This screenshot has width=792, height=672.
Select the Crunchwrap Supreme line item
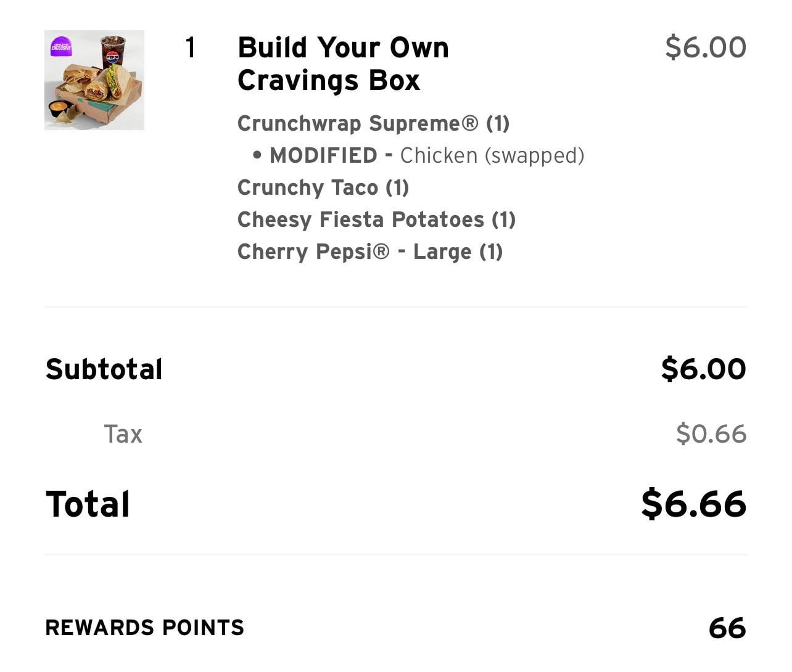373,123
